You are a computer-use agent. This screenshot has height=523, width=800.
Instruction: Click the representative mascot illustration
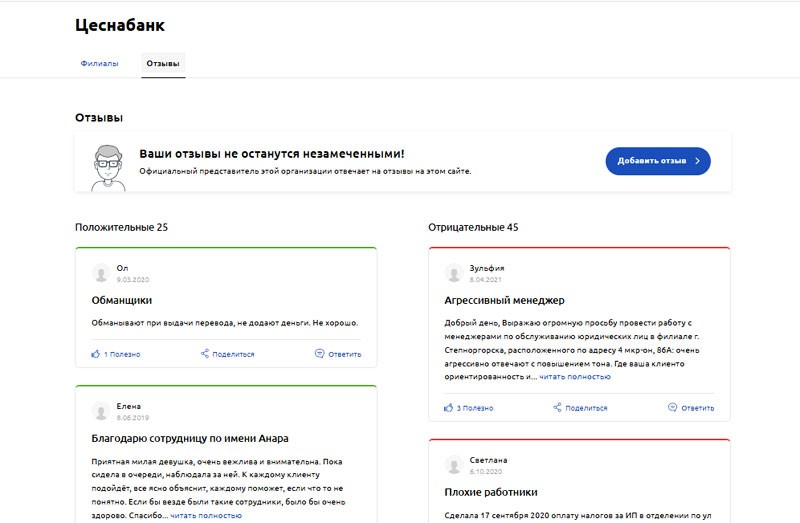[108, 168]
